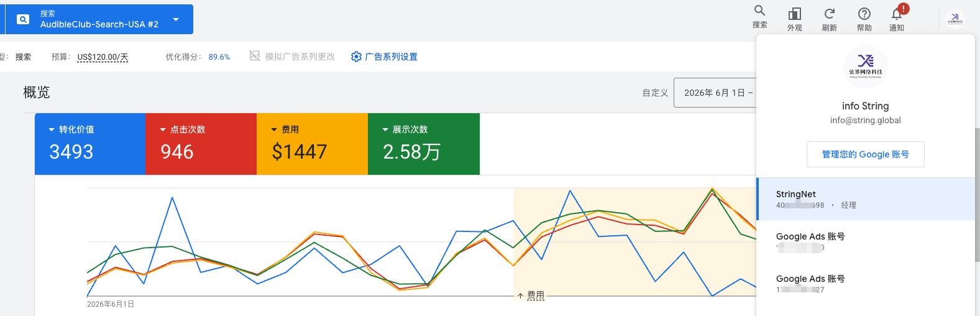Click the 自定义 date label
The width and height of the screenshot is (980, 316).
pyautogui.click(x=655, y=93)
